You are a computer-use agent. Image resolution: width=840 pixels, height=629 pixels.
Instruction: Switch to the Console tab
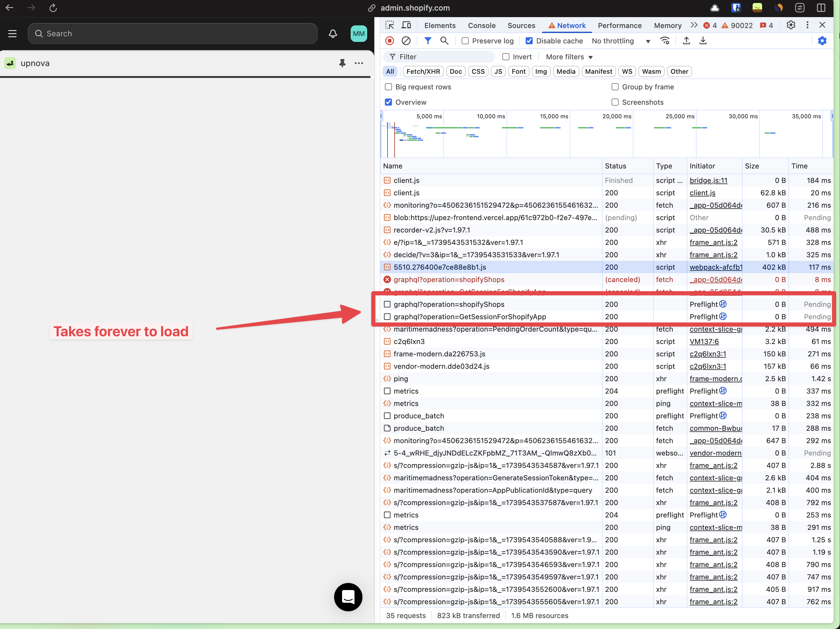[x=481, y=25]
